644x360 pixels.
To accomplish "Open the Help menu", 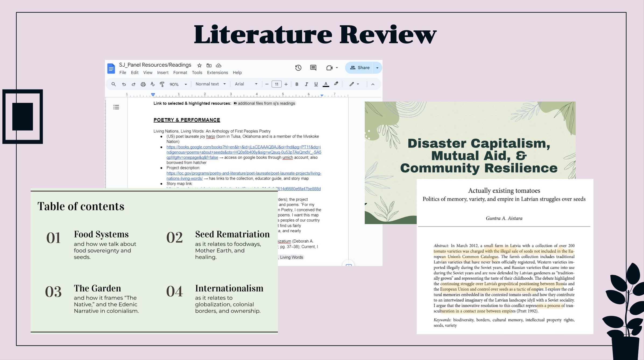I will 237,73.
